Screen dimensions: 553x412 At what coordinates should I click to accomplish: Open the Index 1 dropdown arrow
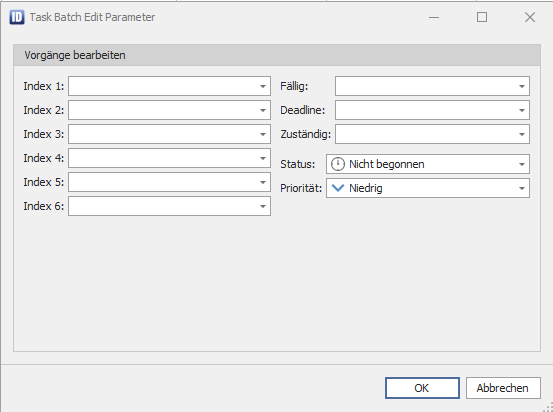[x=262, y=86]
